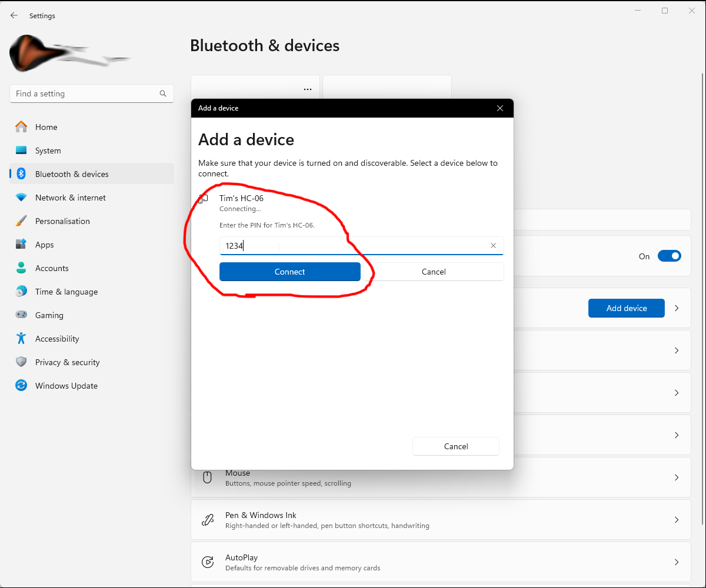Open the Gaming controller icon
Screen dimensions: 706x588
click(x=21, y=315)
